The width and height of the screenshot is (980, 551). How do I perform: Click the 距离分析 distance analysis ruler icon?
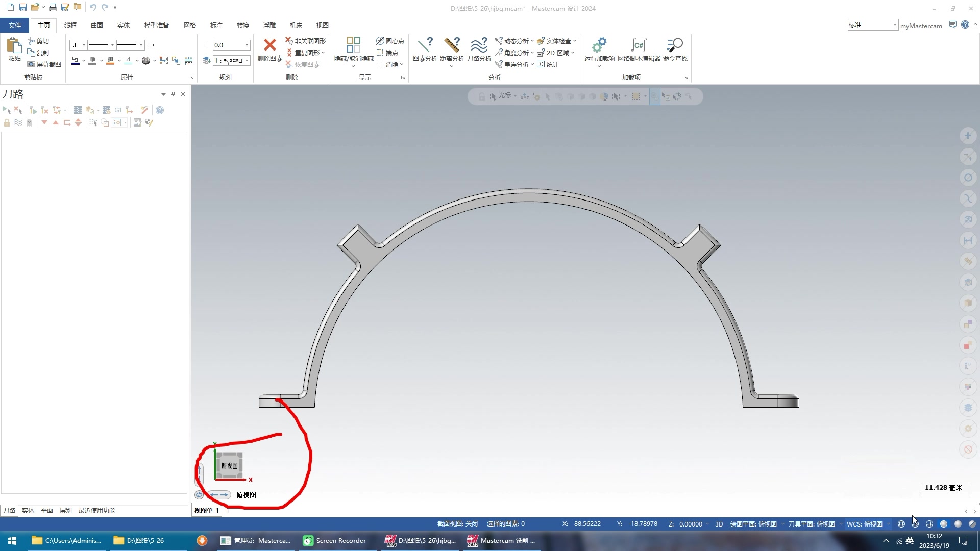pos(452,46)
